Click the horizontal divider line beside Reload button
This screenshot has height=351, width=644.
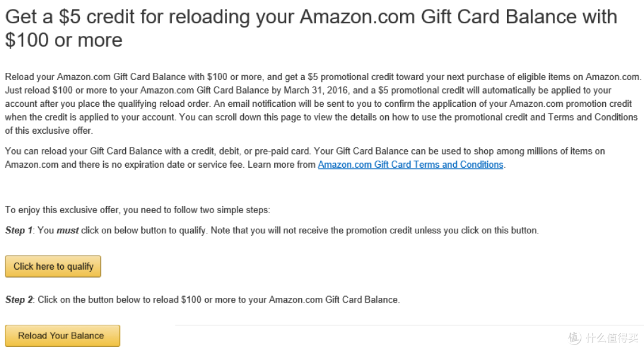410,325
